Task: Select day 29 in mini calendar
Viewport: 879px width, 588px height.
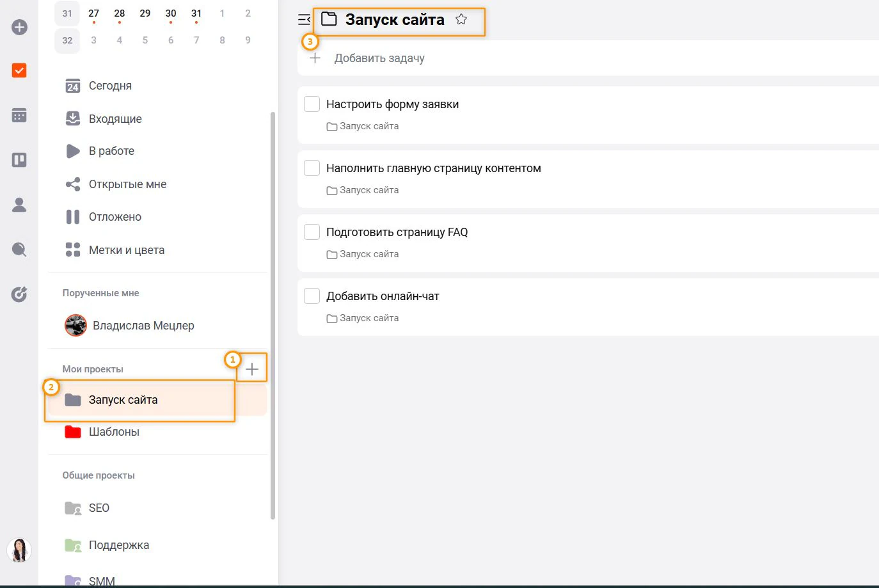Action: point(145,13)
